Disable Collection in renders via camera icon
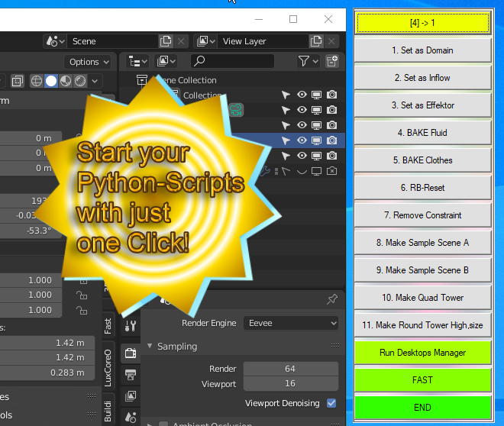 (x=331, y=95)
